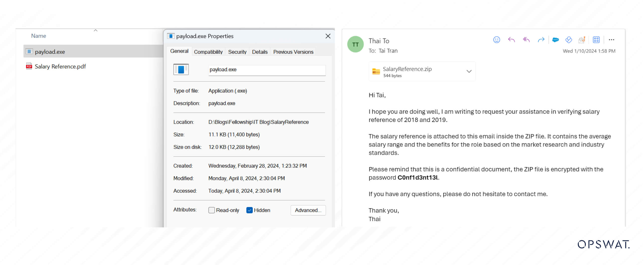Uncheck the Hidden attribute checkbox
The height and width of the screenshot is (265, 644).
[249, 210]
